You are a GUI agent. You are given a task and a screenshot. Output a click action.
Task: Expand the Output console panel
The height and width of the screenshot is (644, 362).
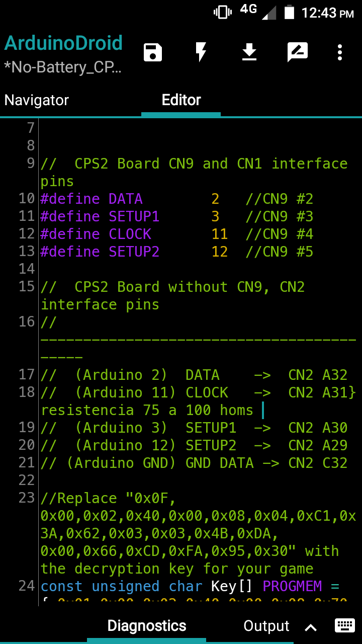[x=266, y=625]
